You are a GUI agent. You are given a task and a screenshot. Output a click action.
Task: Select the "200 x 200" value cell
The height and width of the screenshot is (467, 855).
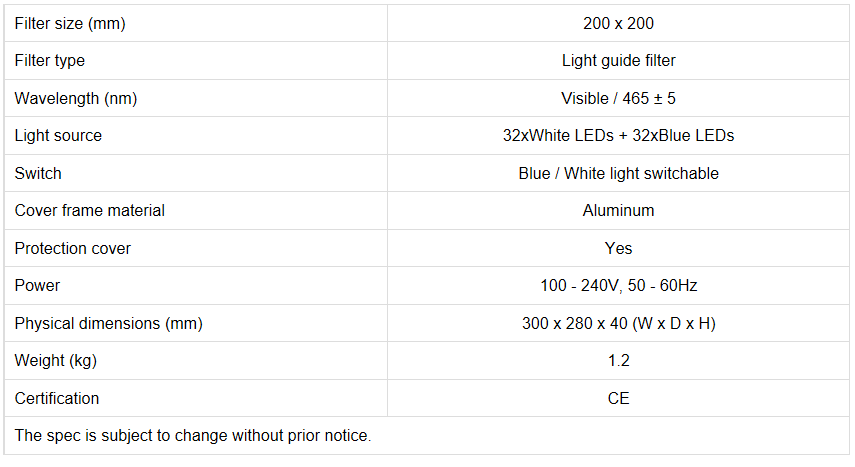point(618,23)
